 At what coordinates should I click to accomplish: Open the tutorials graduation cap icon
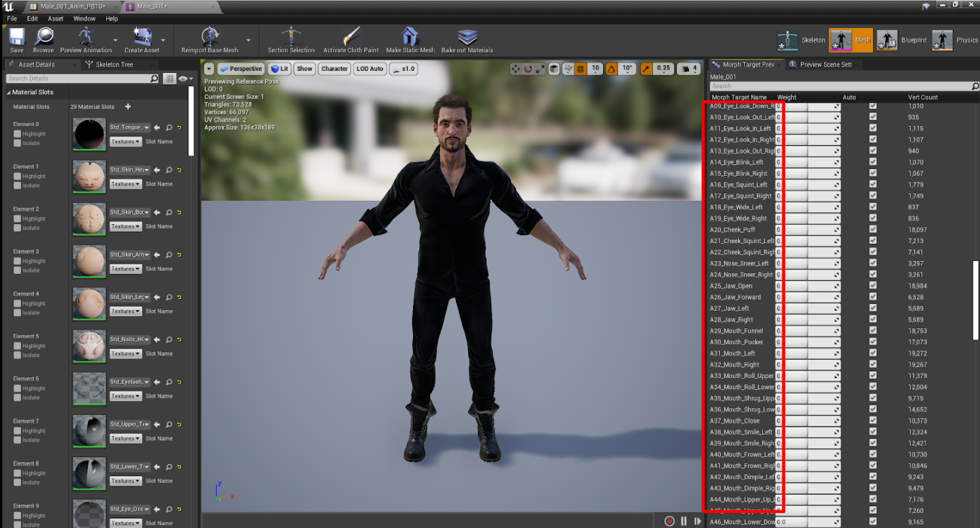pos(926,6)
